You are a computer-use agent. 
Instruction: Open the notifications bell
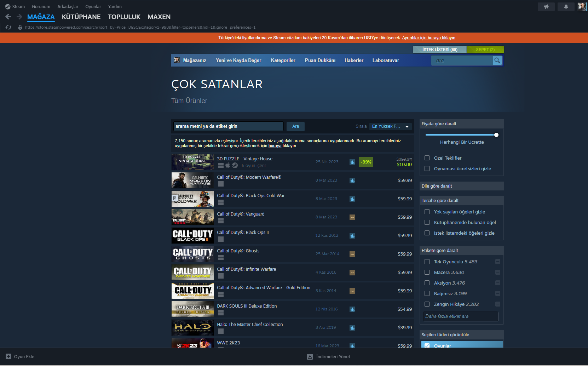[x=566, y=7]
